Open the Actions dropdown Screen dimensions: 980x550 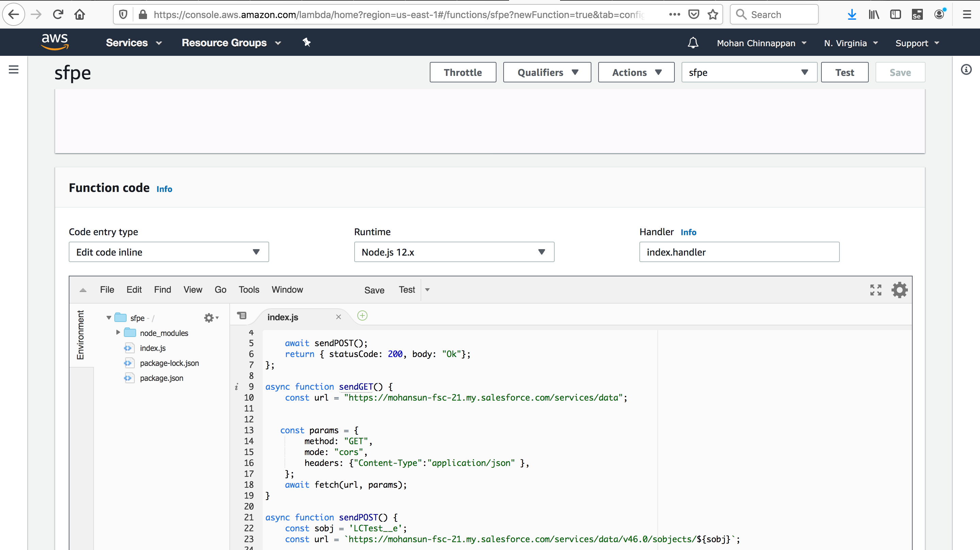(636, 72)
